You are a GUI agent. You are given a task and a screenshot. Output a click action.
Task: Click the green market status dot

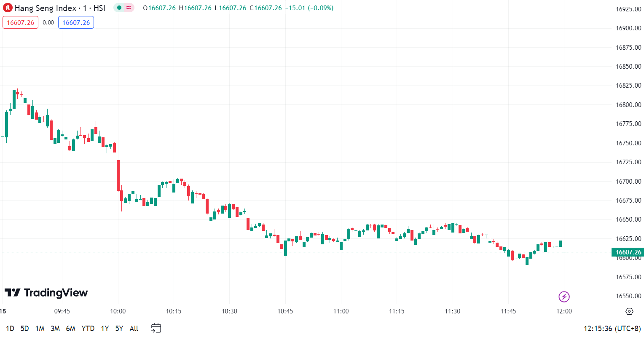pyautogui.click(x=119, y=8)
